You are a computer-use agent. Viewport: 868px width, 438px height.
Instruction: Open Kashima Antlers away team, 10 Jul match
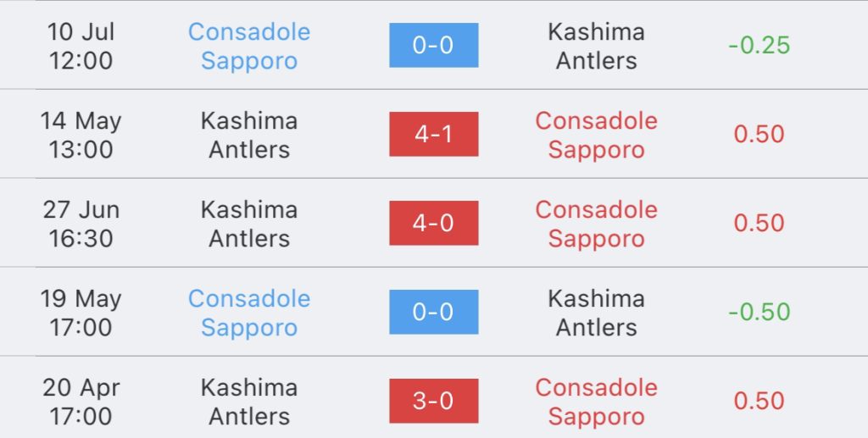596,46
